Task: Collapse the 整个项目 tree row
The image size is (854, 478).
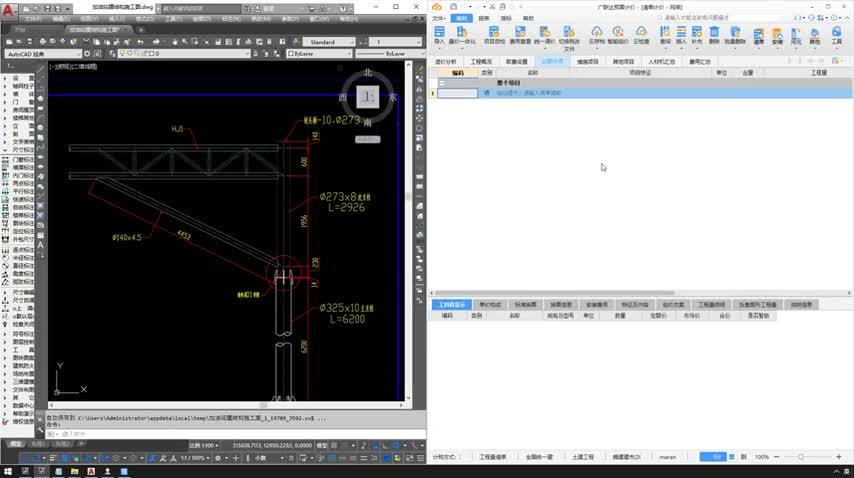Action: (x=442, y=83)
